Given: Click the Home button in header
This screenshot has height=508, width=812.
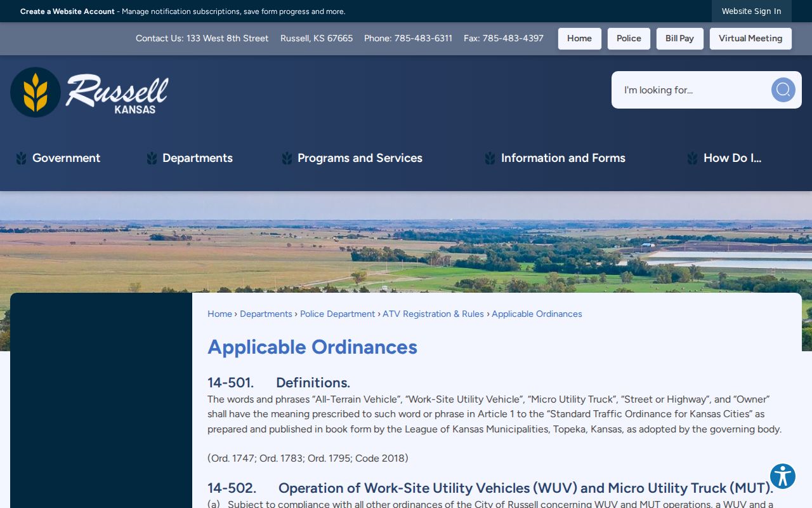Looking at the screenshot, I should pyautogui.click(x=579, y=38).
